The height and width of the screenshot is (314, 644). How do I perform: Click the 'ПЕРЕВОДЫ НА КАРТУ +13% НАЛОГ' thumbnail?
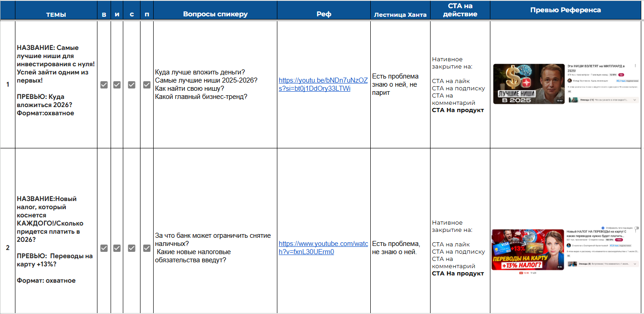click(x=528, y=250)
